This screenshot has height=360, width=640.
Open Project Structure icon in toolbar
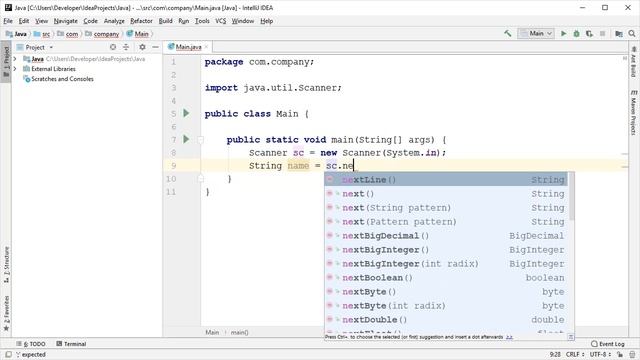click(619, 33)
